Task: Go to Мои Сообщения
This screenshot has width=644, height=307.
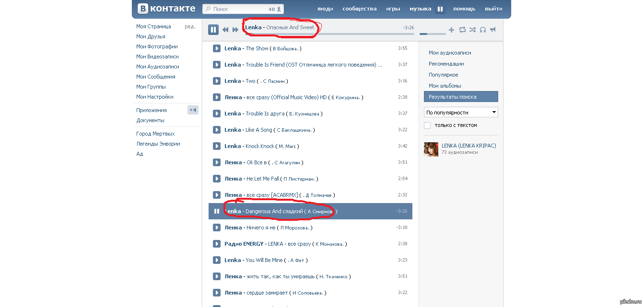Action: (x=155, y=77)
